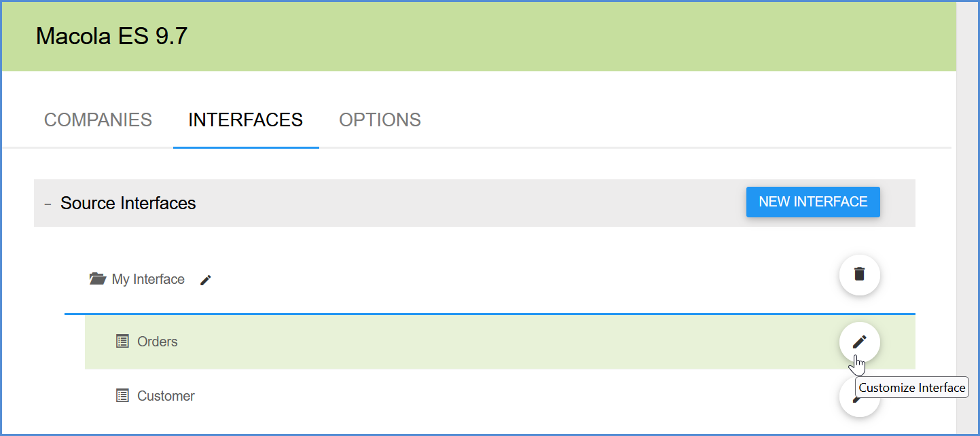This screenshot has height=436, width=980.
Task: Select the INTERFACES tab
Action: [245, 120]
